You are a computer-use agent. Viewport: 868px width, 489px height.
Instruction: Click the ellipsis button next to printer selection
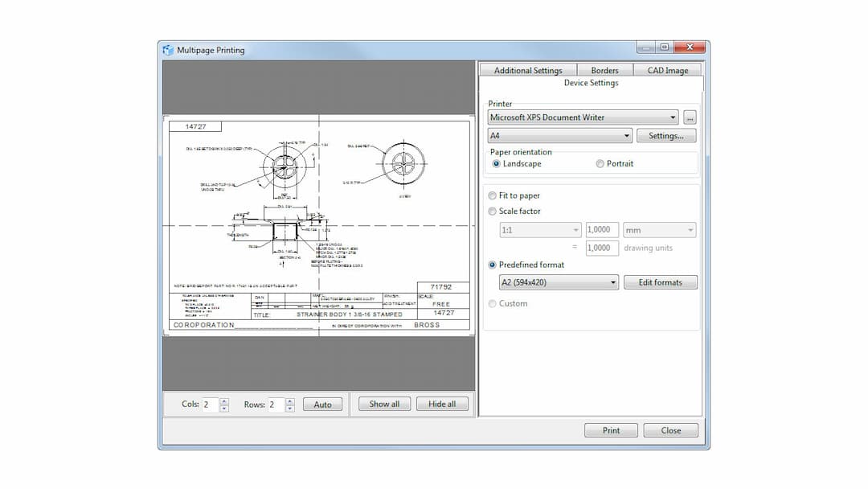tap(690, 117)
